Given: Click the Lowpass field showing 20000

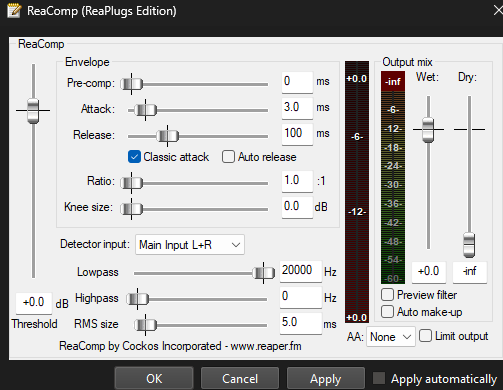Looking at the screenshot, I should click(301, 271).
